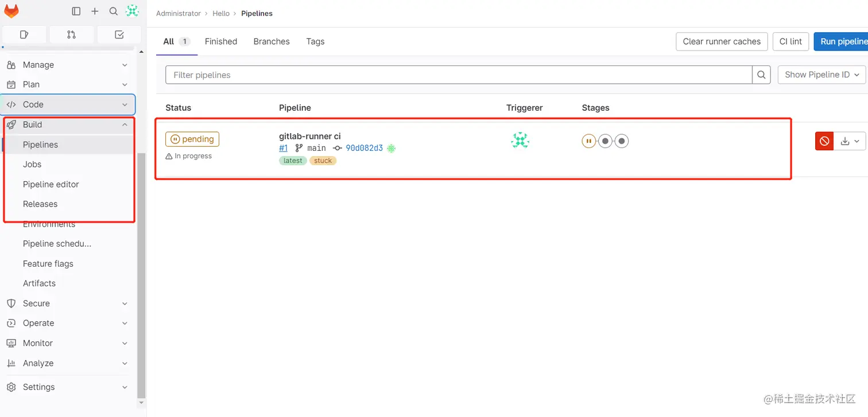Screen dimensions: 868x417
Task: Expand the Analyze menu chevron
Action: [x=125, y=364]
